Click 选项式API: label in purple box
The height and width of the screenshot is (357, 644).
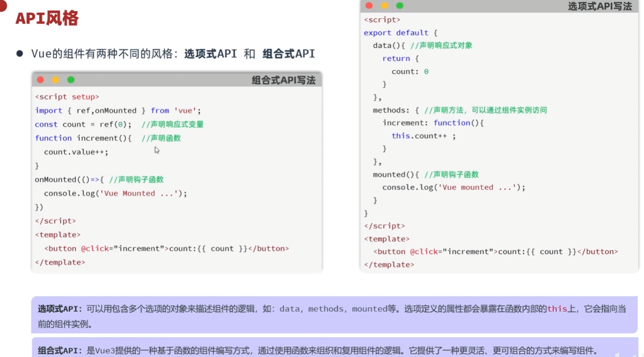tap(60, 309)
